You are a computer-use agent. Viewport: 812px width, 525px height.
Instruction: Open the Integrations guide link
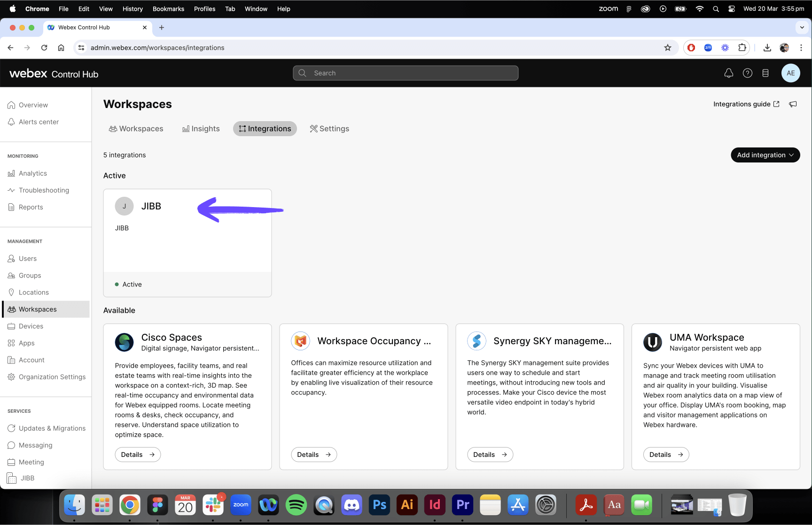point(746,104)
